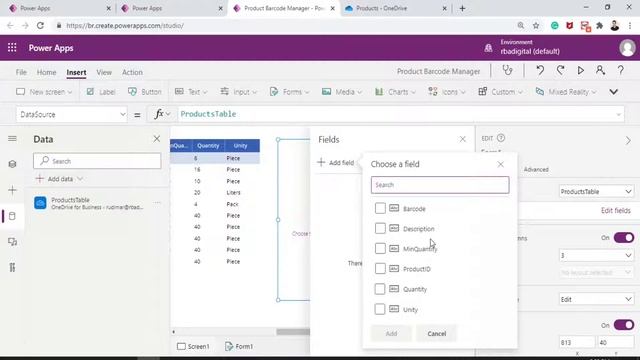Open the Share user icon
Screen dimensions: 640x360
coord(600,71)
